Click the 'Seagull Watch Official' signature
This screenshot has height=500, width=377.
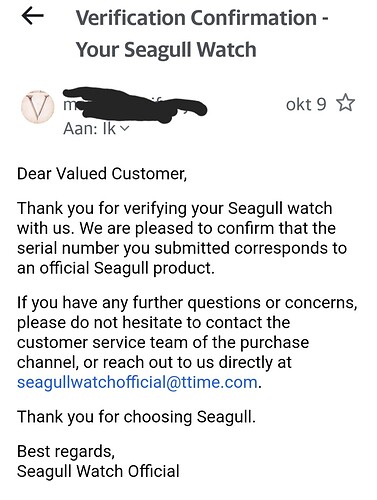coord(98,471)
